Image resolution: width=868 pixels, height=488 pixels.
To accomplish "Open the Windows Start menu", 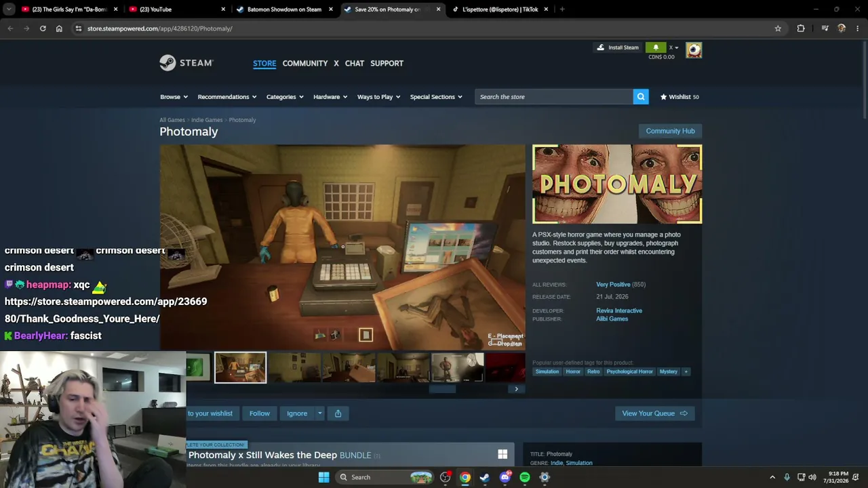I will [x=323, y=477].
